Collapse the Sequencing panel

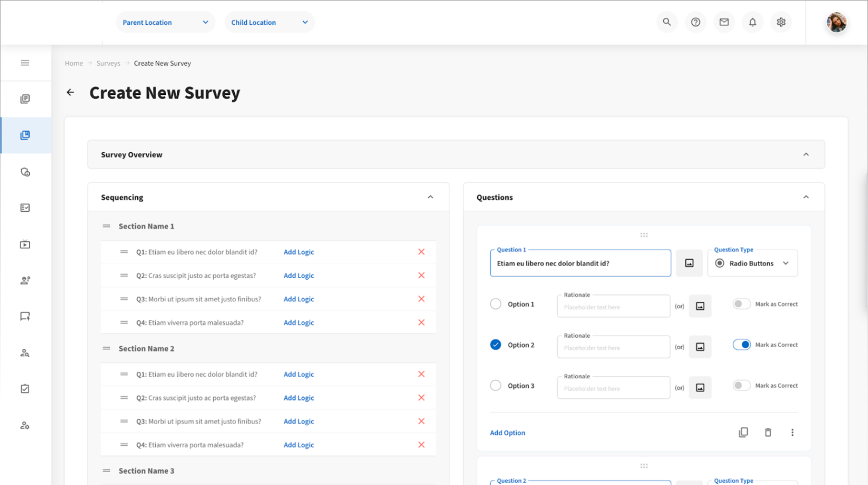tap(430, 197)
